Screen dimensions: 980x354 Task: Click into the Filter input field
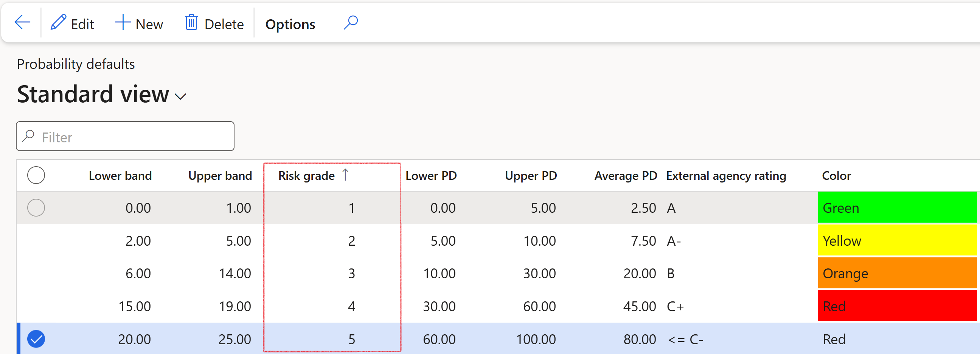click(133, 137)
